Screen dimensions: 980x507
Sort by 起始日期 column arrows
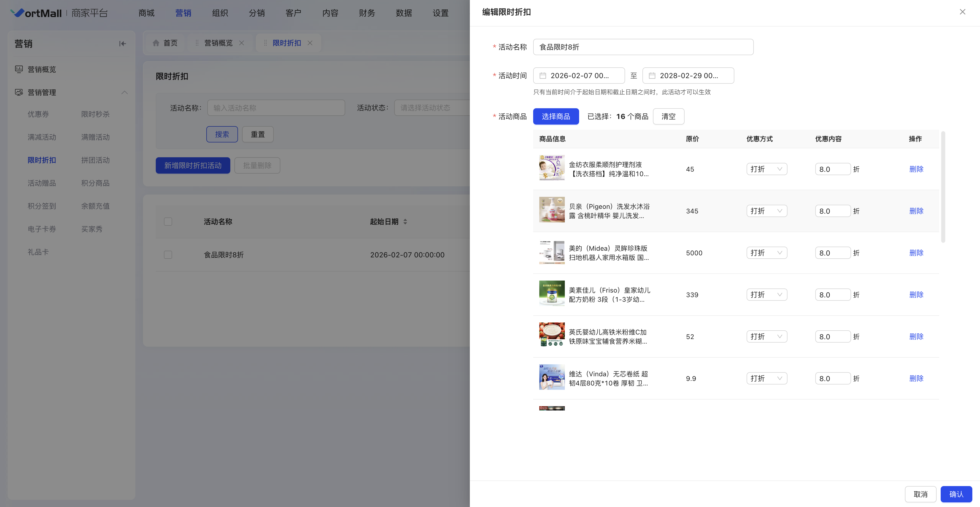pos(405,222)
